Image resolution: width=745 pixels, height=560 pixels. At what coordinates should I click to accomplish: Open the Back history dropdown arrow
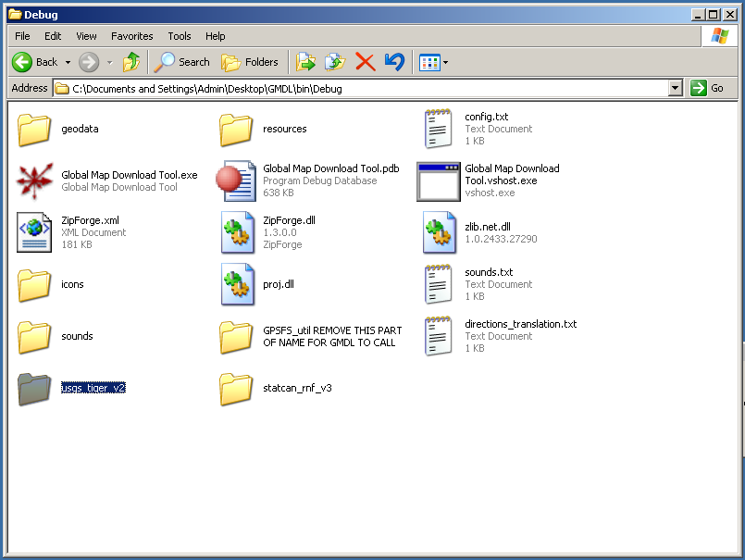click(x=68, y=63)
